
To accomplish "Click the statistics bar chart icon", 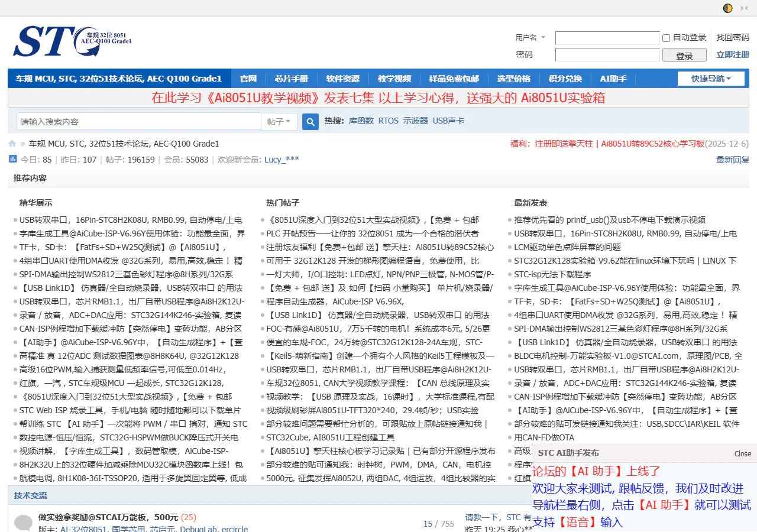I will coord(12,159).
